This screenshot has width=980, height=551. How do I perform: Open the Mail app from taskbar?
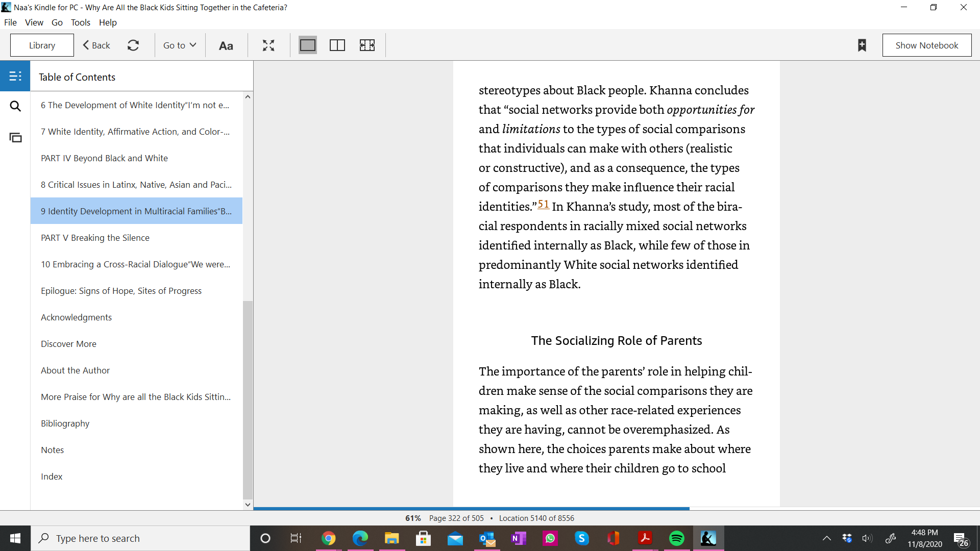[455, 538]
